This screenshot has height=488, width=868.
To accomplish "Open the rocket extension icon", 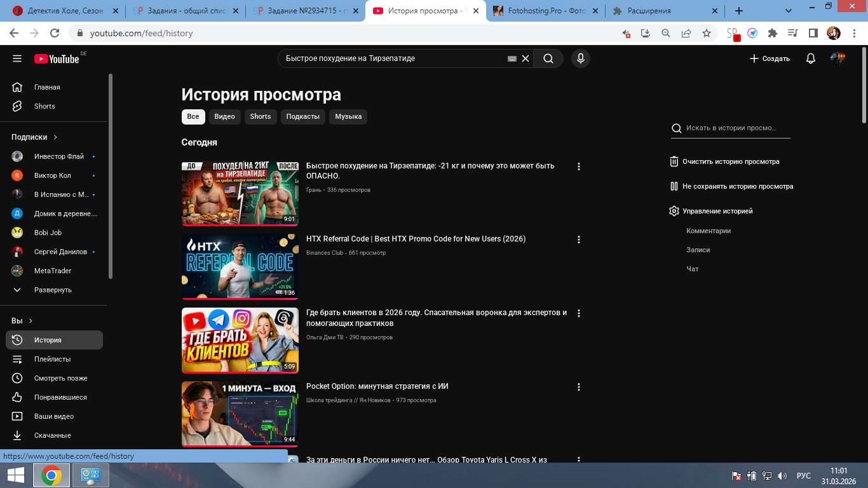I will tap(752, 33).
